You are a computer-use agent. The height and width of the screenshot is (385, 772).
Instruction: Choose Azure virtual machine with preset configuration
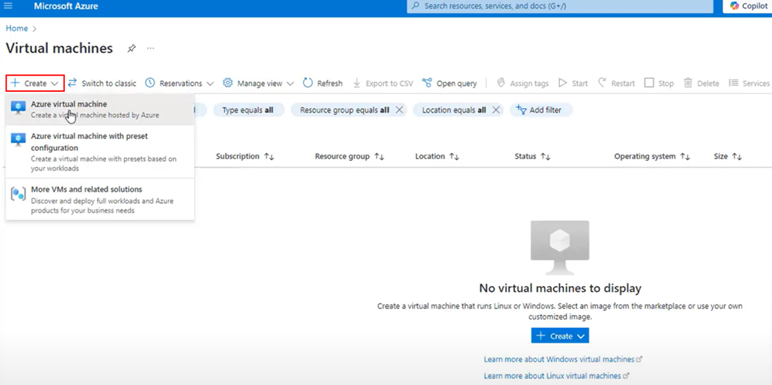100,152
